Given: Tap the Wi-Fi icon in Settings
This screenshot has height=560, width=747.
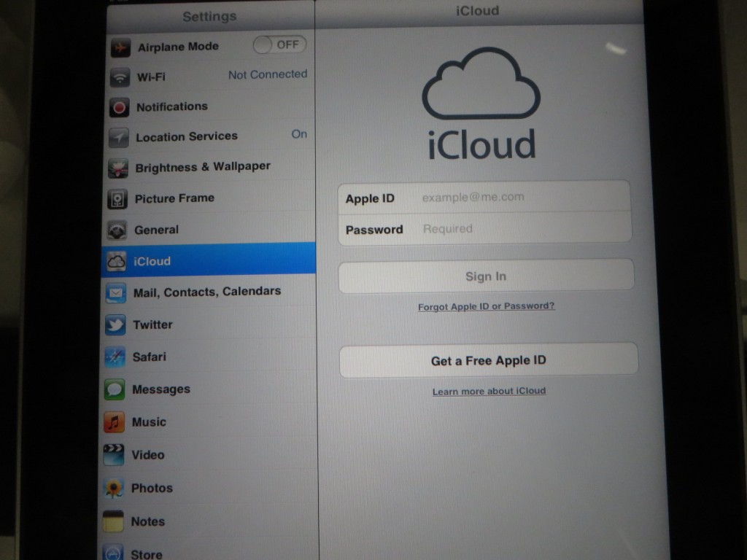Looking at the screenshot, I should pos(120,77).
